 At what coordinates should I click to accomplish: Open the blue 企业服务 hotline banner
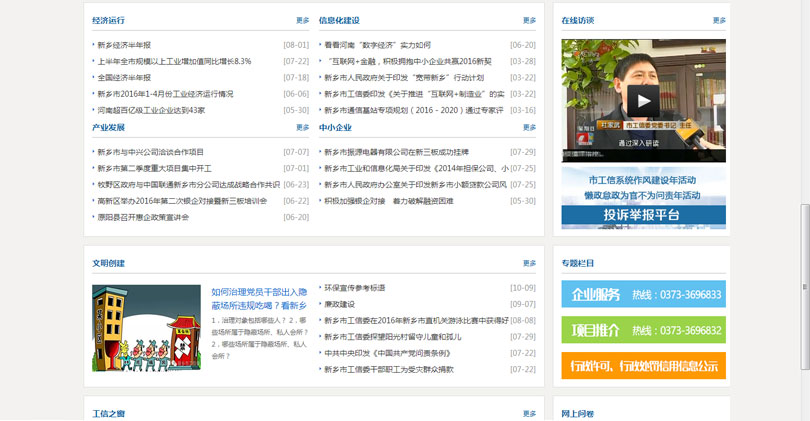point(643,295)
